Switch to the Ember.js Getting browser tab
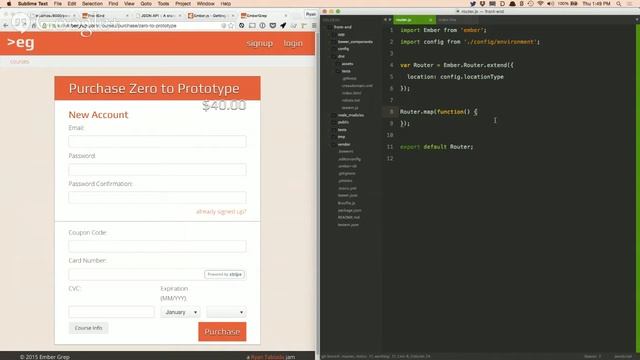 [211, 16]
